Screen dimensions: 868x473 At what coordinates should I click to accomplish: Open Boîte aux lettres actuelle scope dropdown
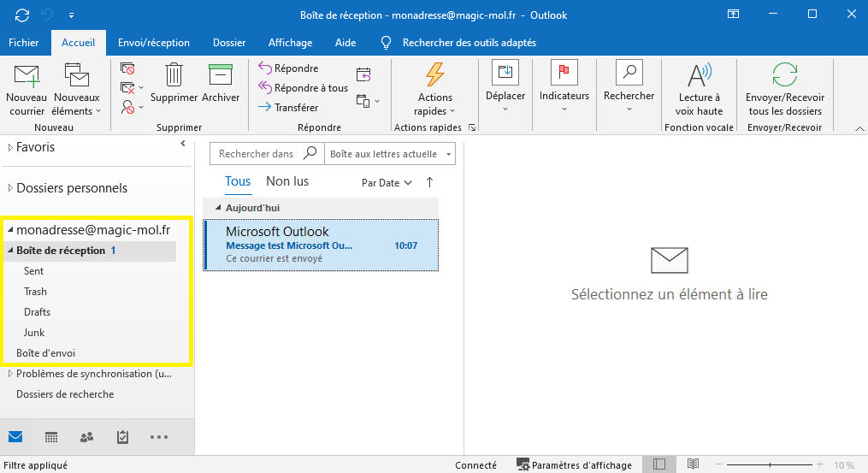pyautogui.click(x=390, y=154)
